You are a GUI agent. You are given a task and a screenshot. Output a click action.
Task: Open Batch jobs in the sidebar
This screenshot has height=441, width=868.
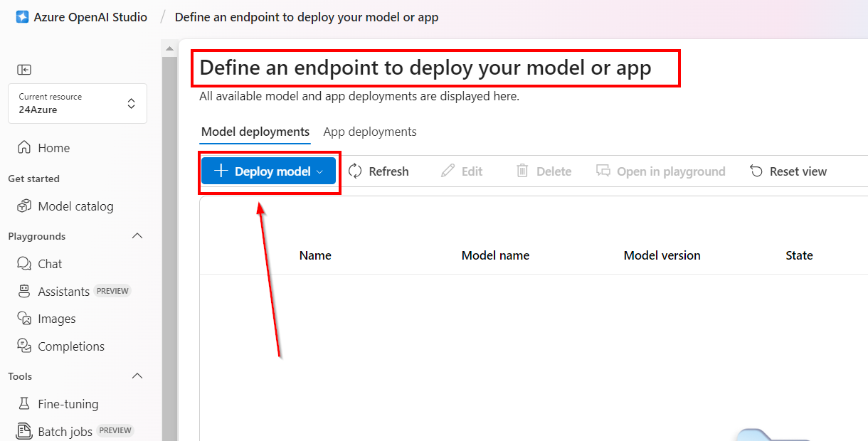coord(65,431)
